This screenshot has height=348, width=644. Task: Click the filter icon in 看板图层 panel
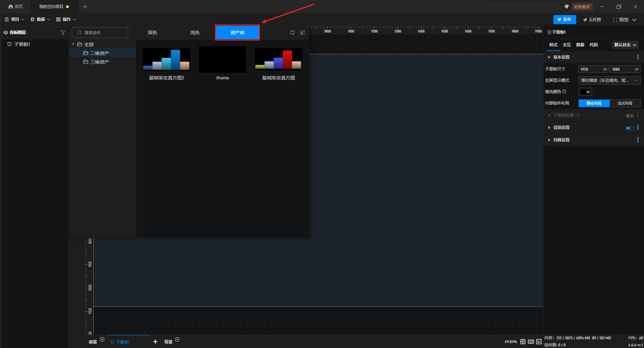point(63,32)
